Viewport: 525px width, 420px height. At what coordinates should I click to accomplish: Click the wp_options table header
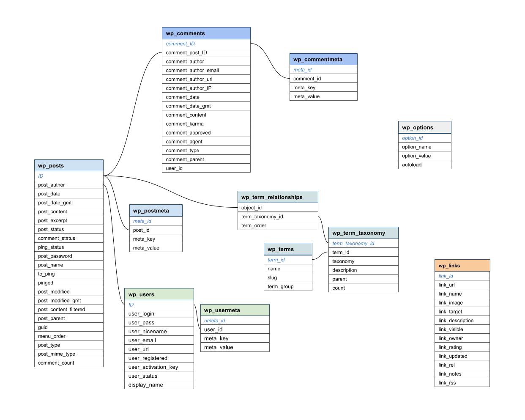pyautogui.click(x=424, y=127)
